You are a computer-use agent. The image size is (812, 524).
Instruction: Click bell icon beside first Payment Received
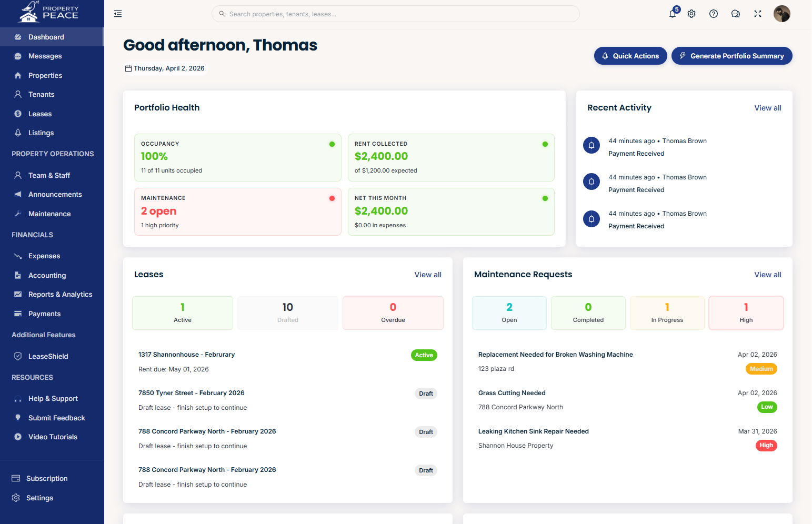point(592,145)
